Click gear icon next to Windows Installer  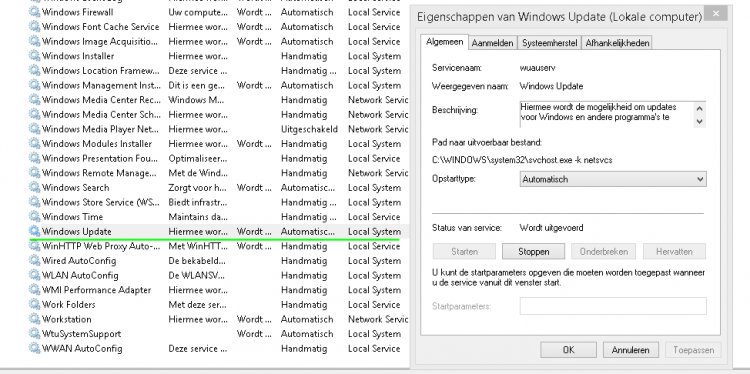point(34,56)
